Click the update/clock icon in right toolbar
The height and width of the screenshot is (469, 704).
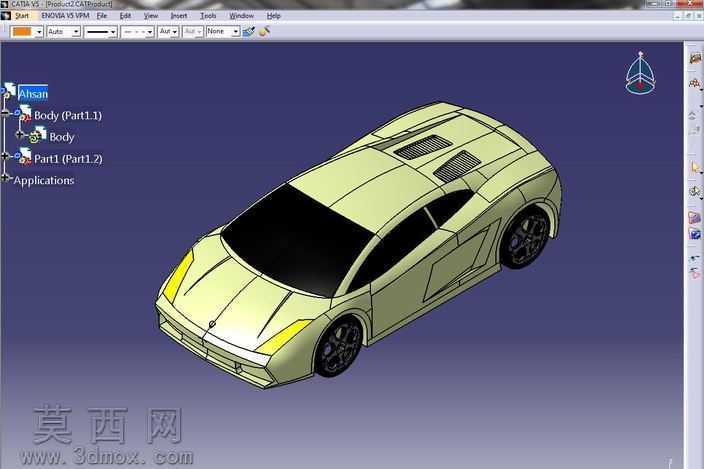pos(695,192)
